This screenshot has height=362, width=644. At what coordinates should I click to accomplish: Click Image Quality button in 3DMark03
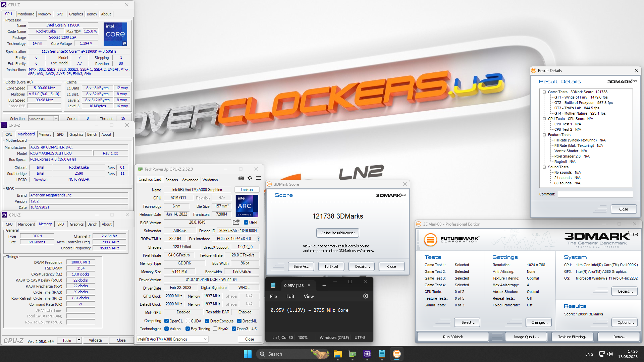527,337
